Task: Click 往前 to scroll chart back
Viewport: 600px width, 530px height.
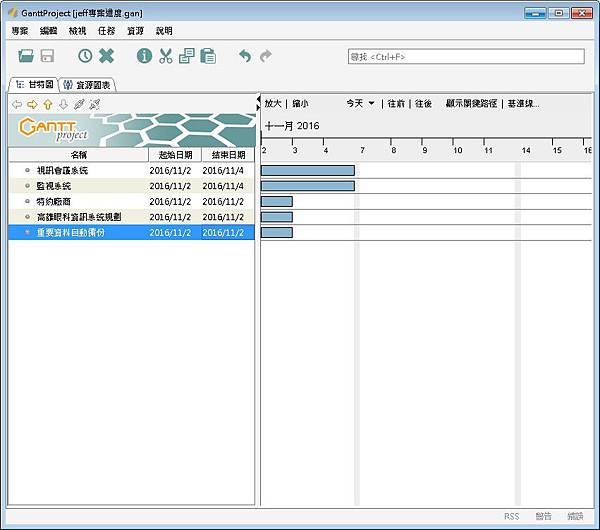Action: 396,103
